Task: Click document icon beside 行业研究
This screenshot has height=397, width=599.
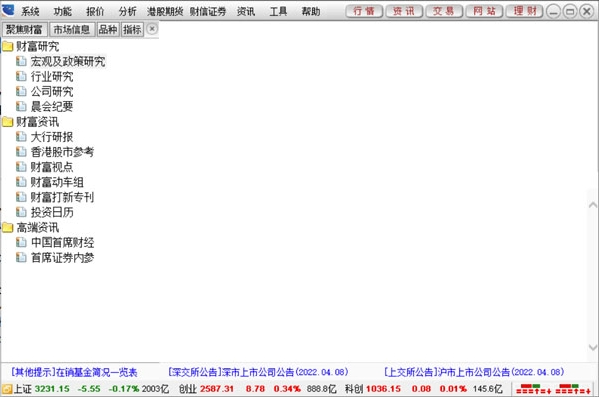Action: pos(21,76)
